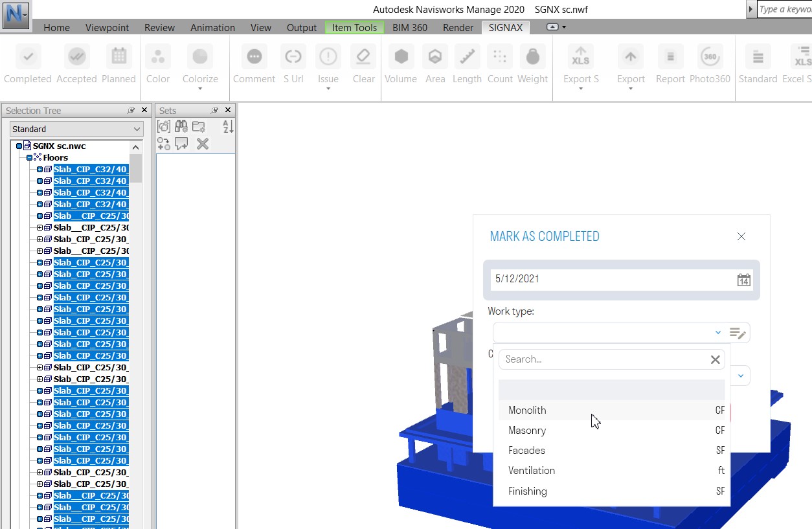Viewport: 812px width, 529px height.
Task: Clear the work type search box
Action: pos(716,360)
